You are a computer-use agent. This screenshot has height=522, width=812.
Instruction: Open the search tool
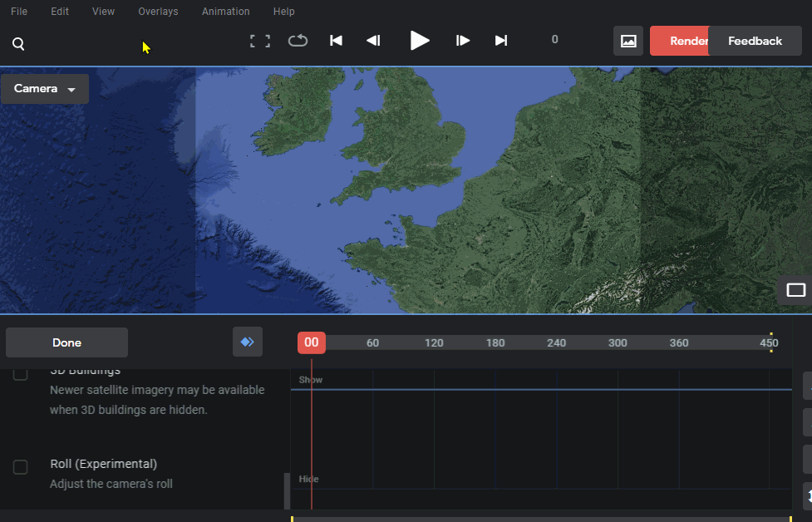[17, 43]
